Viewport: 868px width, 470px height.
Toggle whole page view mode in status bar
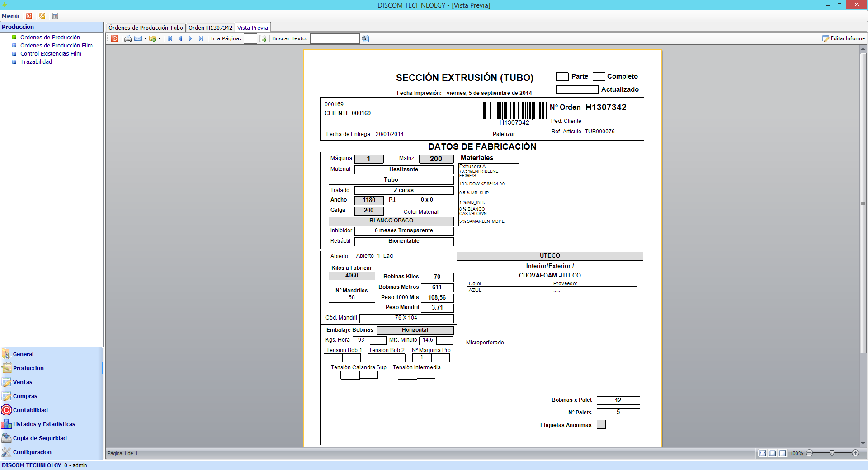point(773,453)
